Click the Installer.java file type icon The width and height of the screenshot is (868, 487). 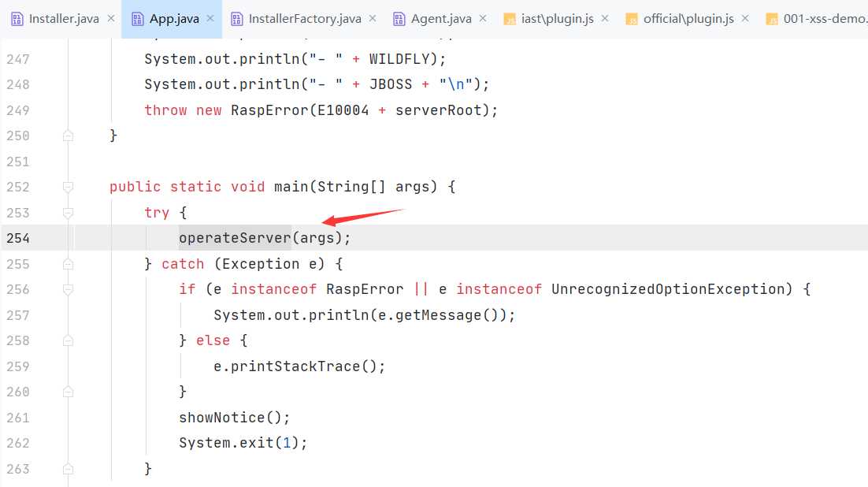[17, 20]
